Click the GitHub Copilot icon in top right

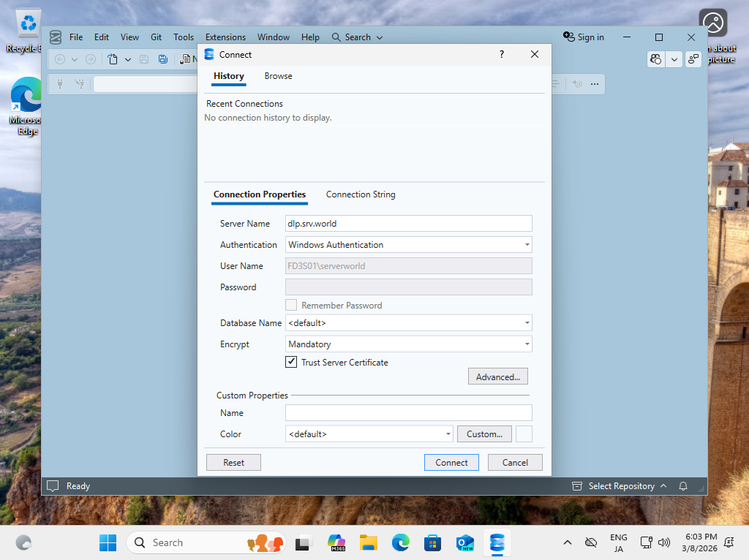click(x=656, y=59)
